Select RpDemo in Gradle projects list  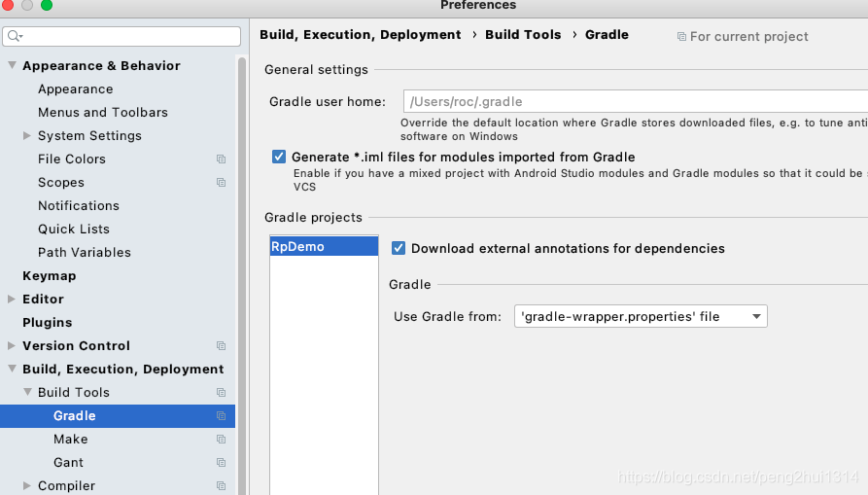coord(324,246)
